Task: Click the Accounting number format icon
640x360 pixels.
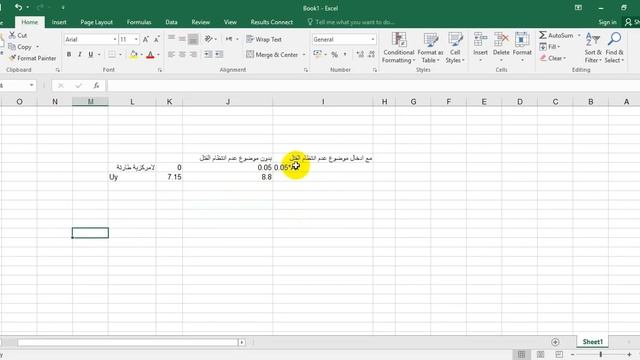Action: [x=317, y=54]
